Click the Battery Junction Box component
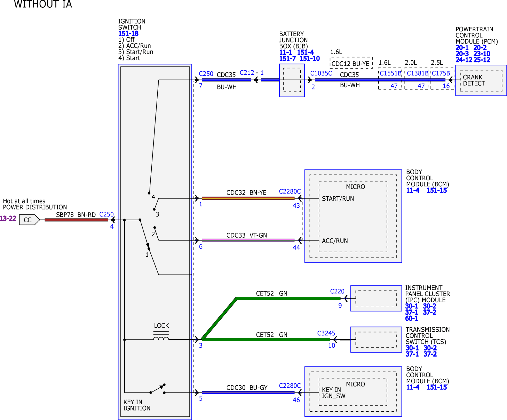This screenshot has width=507, height=420. [x=292, y=80]
